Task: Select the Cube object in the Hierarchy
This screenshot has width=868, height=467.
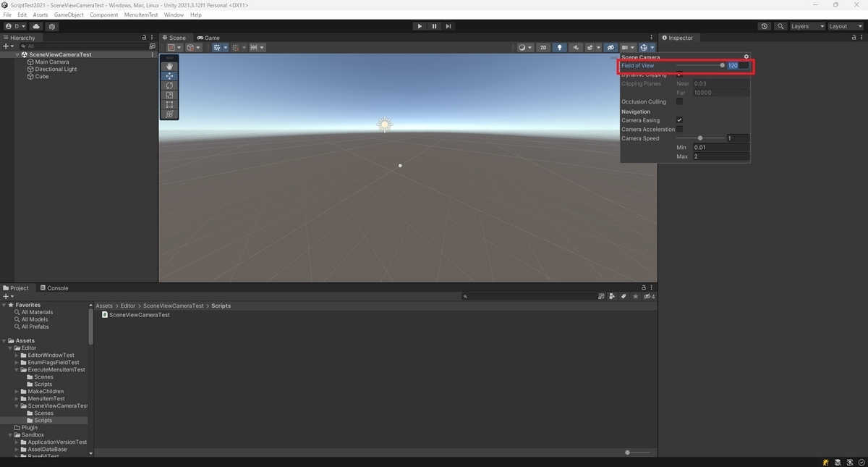Action: [42, 77]
